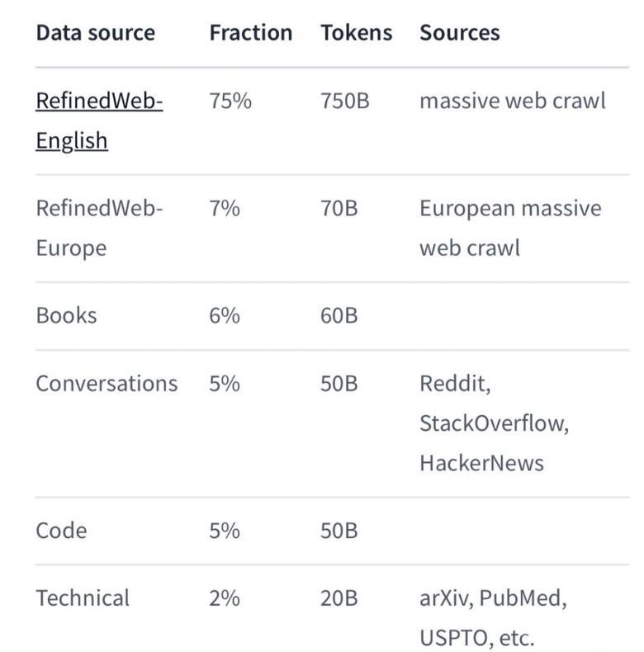Select the RefinedWeb-Europe row label
644x652 pixels.
click(99, 228)
